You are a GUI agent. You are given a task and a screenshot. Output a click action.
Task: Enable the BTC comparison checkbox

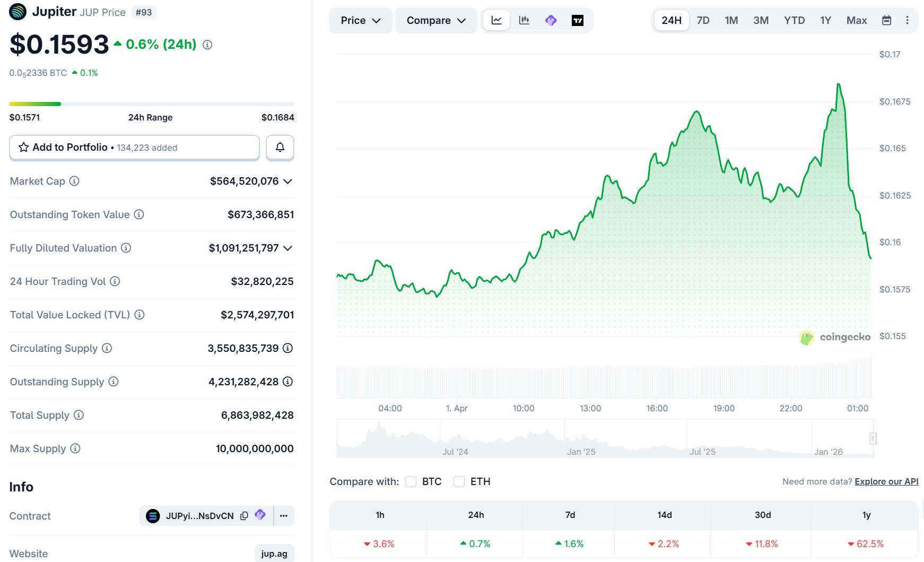[411, 481]
